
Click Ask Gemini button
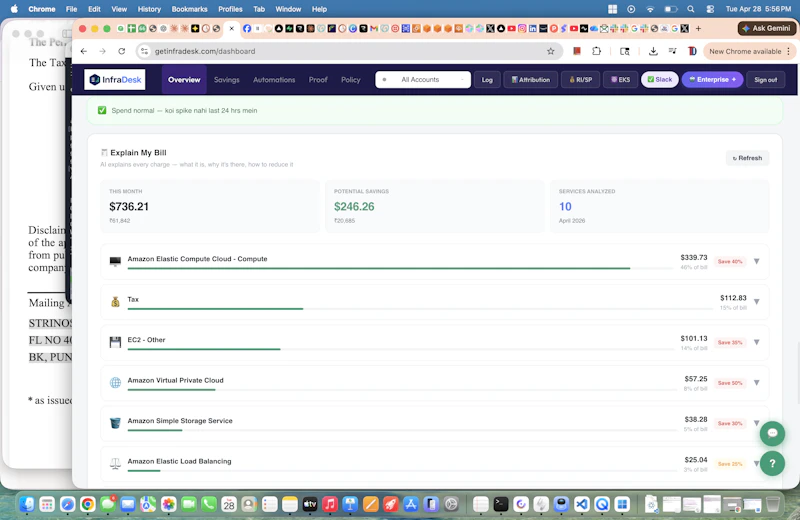pyautogui.click(x=767, y=29)
